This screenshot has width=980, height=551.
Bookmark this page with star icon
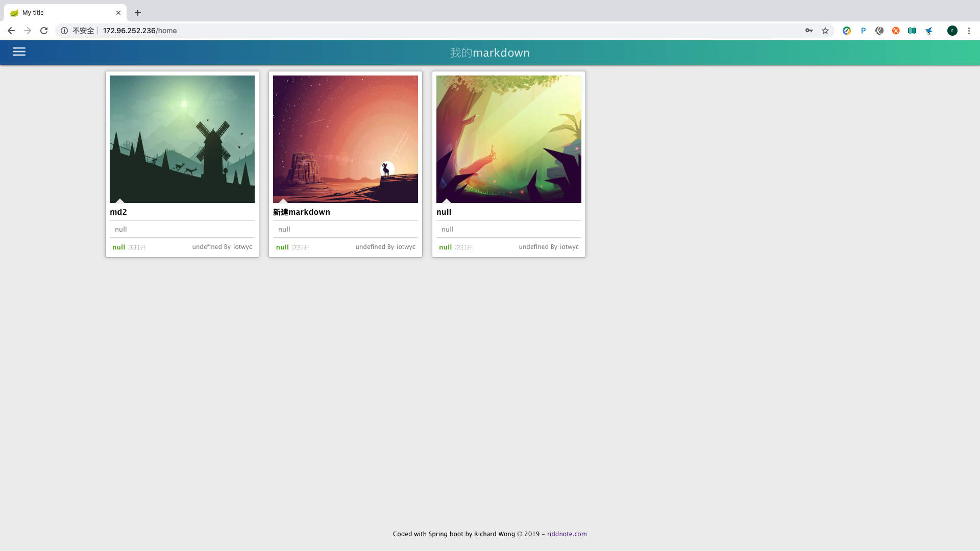click(x=825, y=31)
